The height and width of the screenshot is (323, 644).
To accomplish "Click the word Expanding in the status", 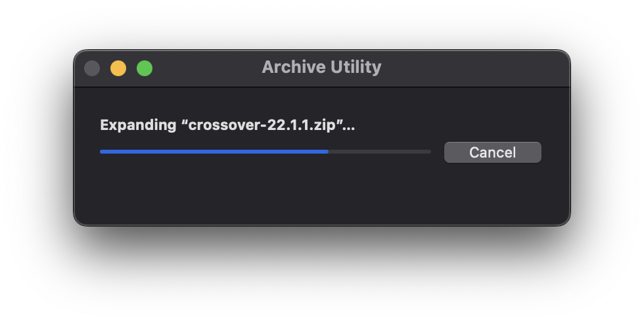I will pyautogui.click(x=138, y=125).
